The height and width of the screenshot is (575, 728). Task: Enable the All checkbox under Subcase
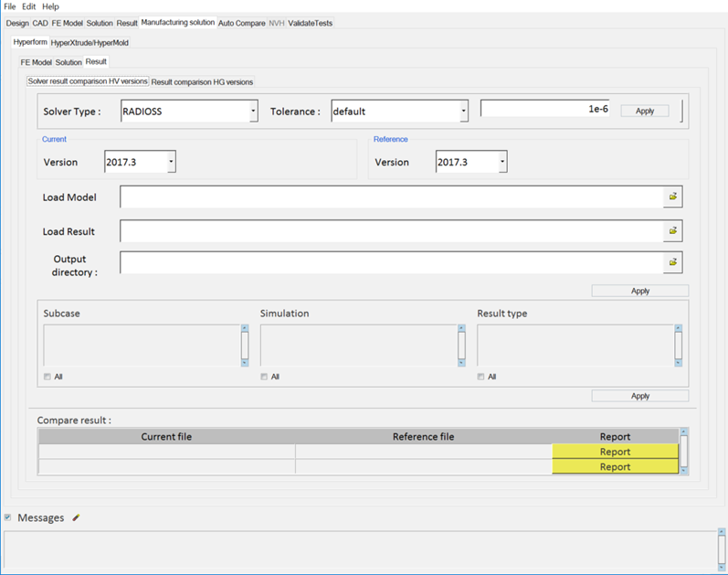tap(47, 377)
